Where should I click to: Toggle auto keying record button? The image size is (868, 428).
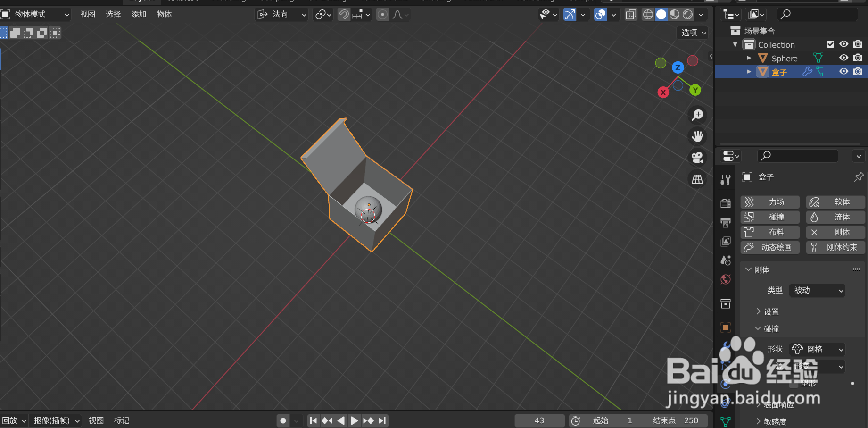(283, 420)
